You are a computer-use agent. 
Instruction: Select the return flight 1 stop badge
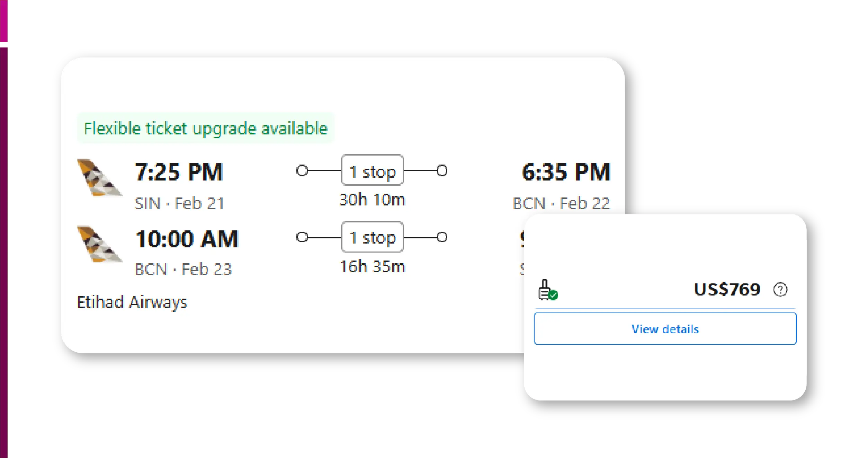point(372,237)
